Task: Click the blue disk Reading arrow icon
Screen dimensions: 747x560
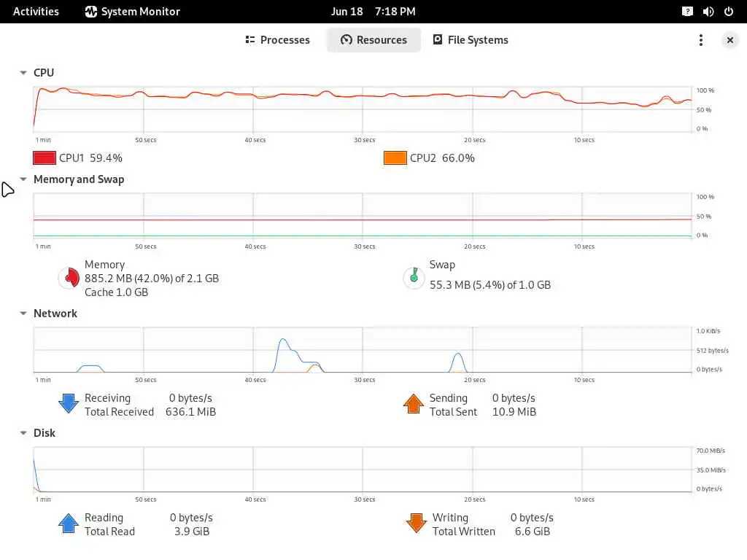Action: pos(69,524)
